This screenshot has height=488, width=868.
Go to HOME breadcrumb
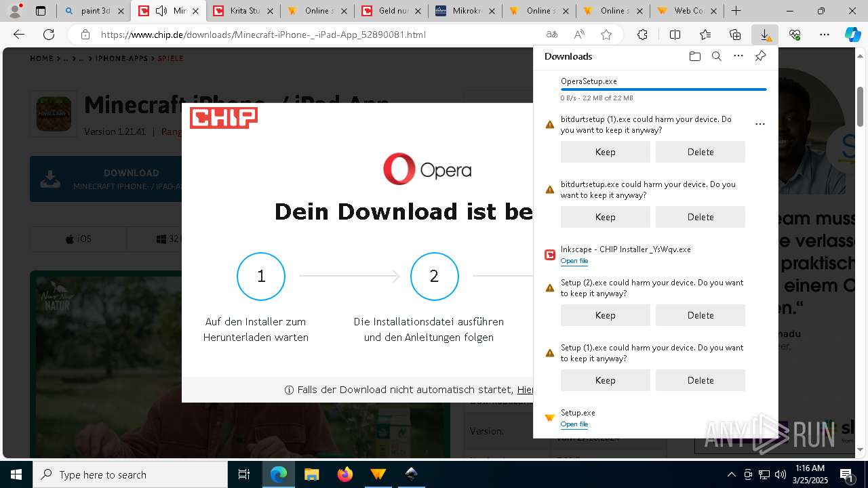[x=41, y=59]
